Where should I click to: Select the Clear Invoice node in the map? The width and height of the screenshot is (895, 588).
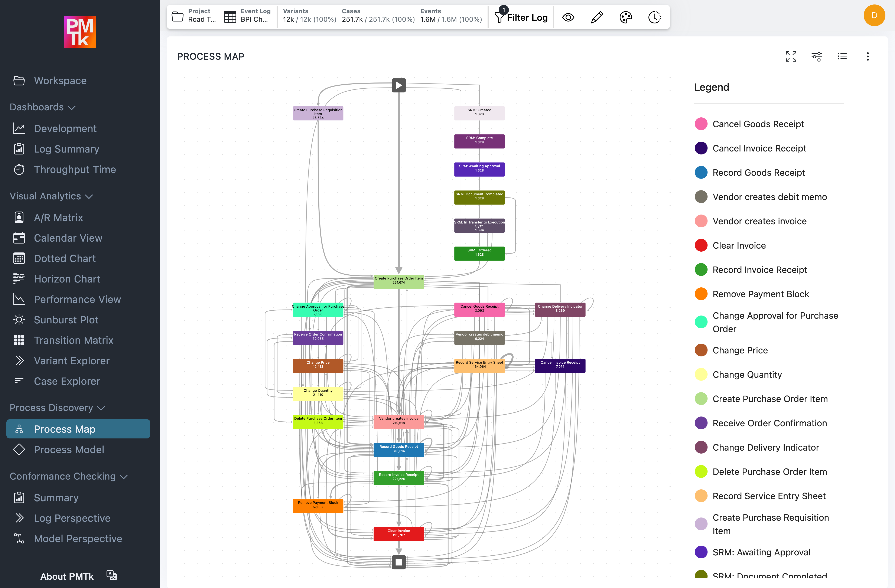pyautogui.click(x=399, y=533)
